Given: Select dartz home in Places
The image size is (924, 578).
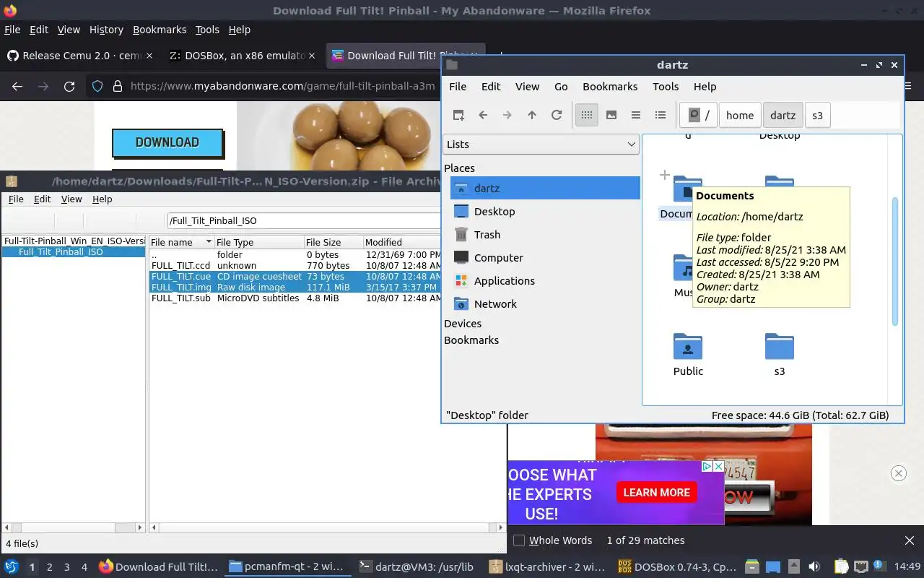Looking at the screenshot, I should pyautogui.click(x=545, y=188).
